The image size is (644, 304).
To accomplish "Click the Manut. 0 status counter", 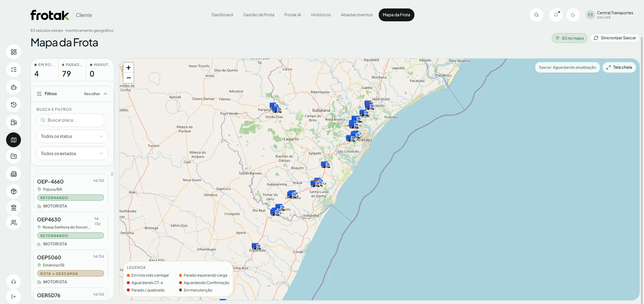I will [x=100, y=70].
